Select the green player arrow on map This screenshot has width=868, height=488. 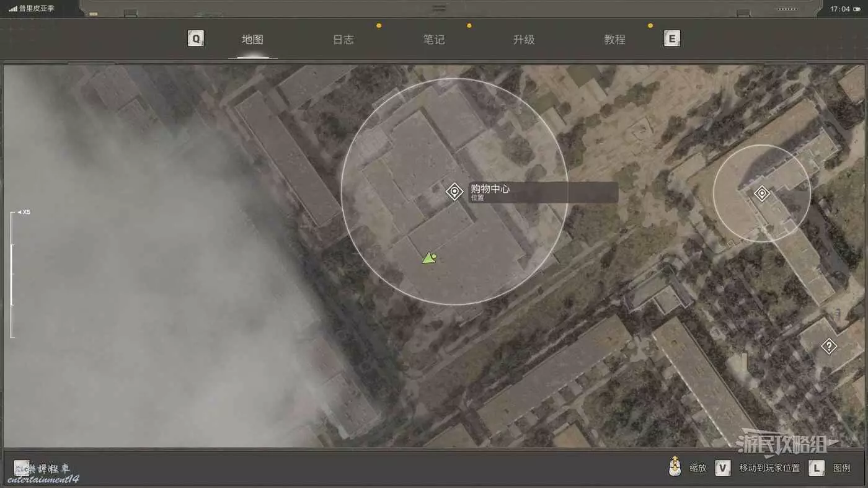(428, 257)
